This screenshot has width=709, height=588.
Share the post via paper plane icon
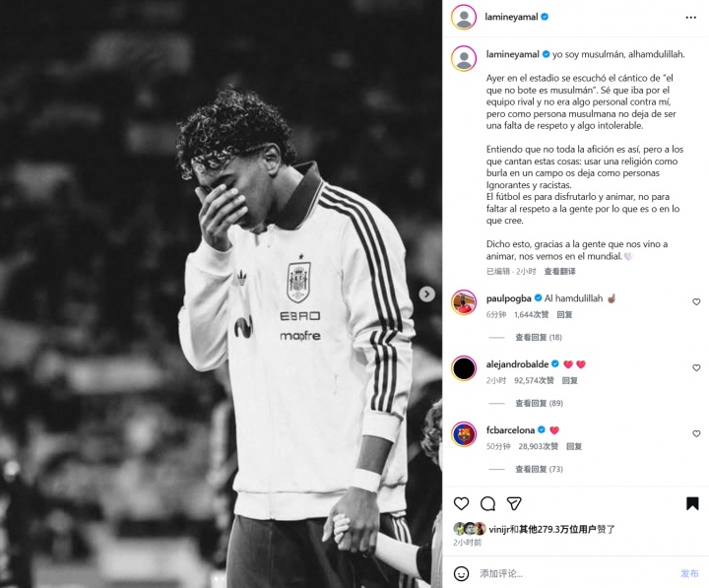click(x=514, y=503)
